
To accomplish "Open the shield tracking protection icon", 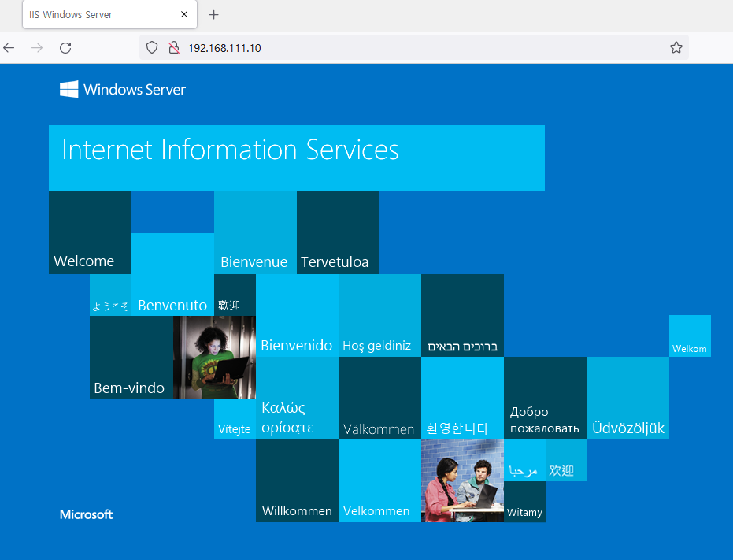I will pos(152,47).
